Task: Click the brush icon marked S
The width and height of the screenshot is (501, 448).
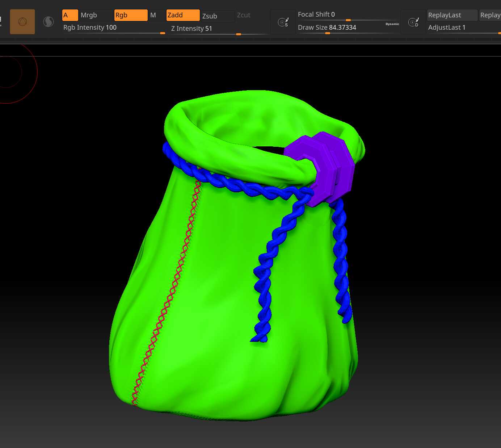Action: 283,22
